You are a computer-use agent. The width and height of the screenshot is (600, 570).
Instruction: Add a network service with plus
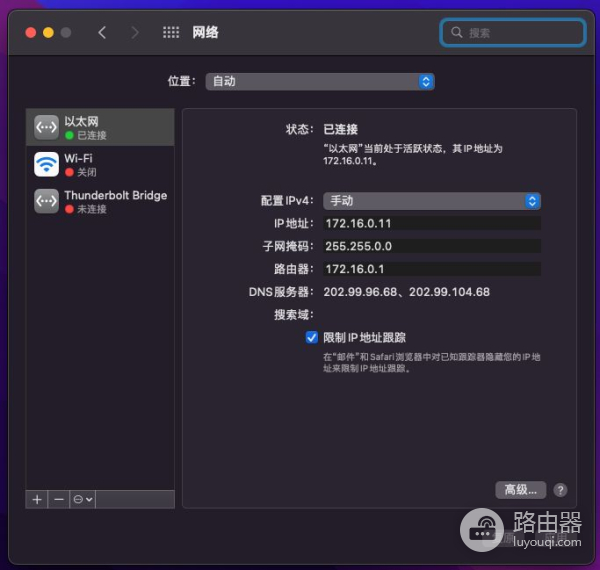pos(37,500)
